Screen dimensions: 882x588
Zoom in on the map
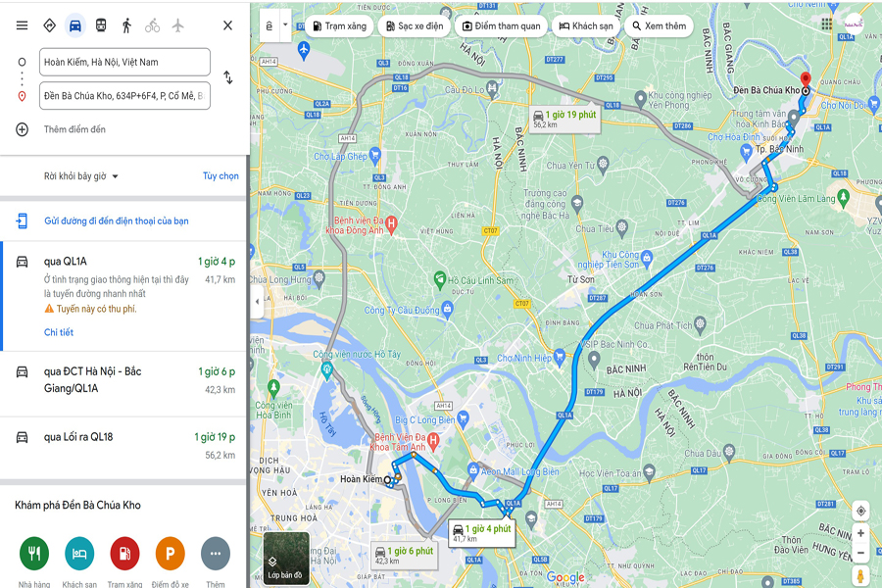click(860, 533)
